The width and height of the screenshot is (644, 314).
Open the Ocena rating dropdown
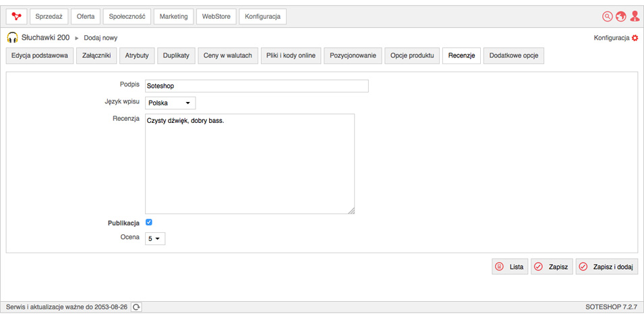[x=155, y=238]
